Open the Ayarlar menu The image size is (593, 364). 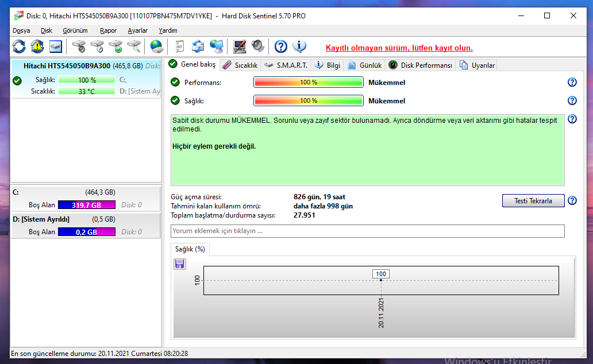click(x=138, y=30)
